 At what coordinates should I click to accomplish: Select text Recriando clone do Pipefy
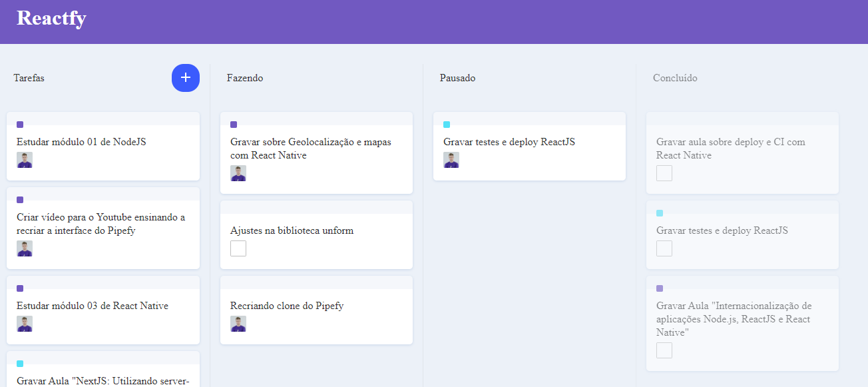(287, 306)
